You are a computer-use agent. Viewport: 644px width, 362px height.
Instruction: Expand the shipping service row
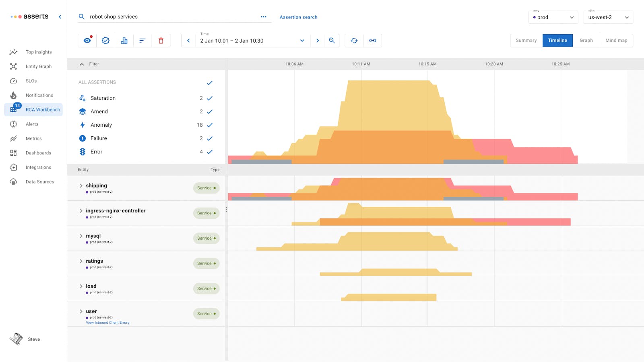pos(81,186)
